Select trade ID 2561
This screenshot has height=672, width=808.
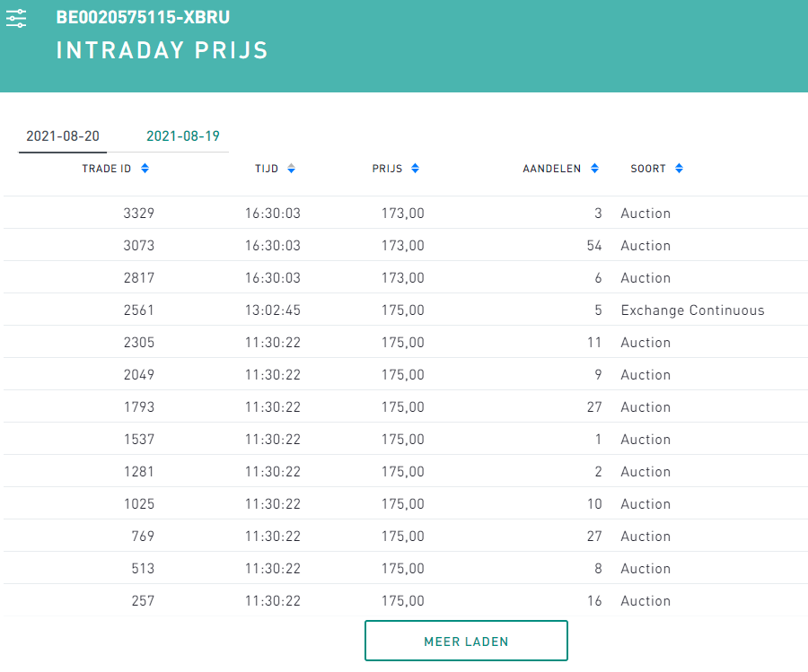(139, 310)
